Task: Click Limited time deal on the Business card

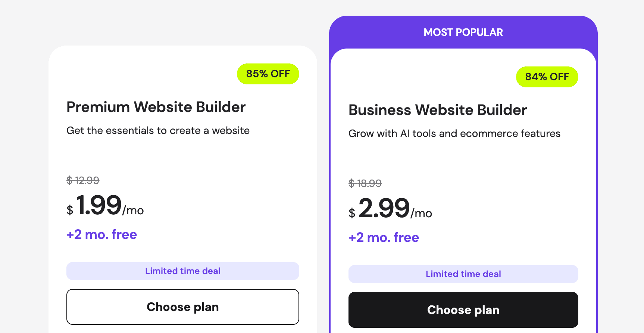Action: 463,274
